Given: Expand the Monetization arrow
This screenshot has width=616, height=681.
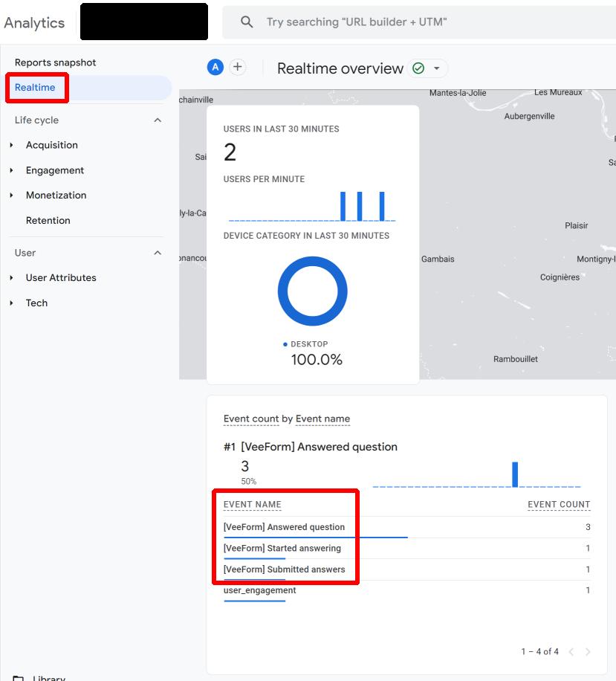Looking at the screenshot, I should tap(11, 196).
